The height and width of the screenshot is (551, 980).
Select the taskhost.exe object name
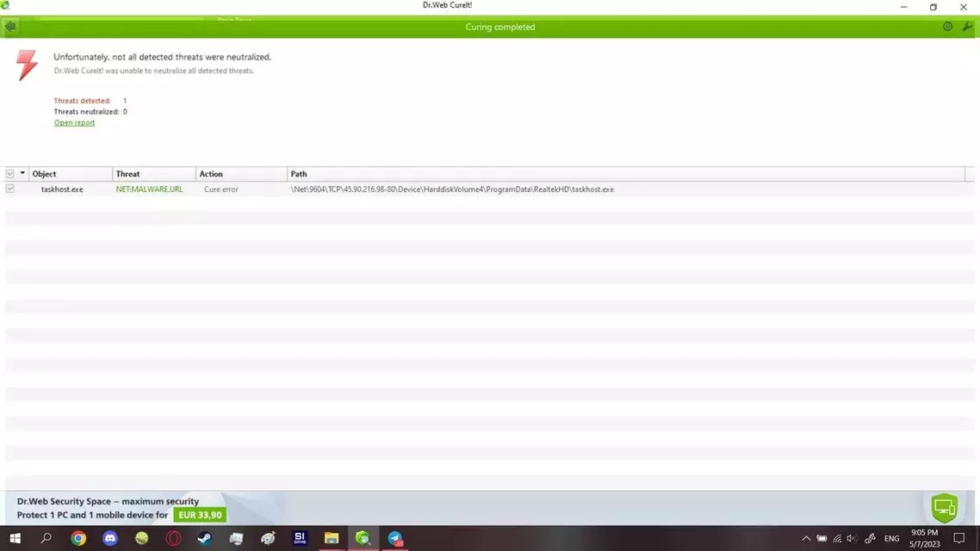(62, 189)
